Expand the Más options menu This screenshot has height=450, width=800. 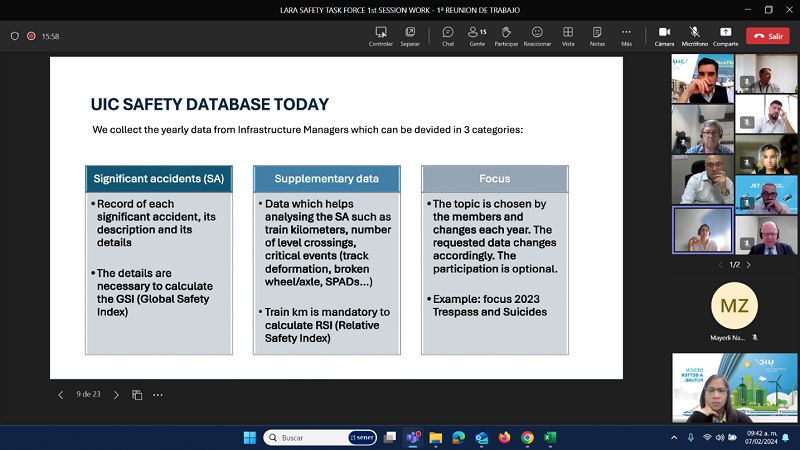tap(626, 36)
